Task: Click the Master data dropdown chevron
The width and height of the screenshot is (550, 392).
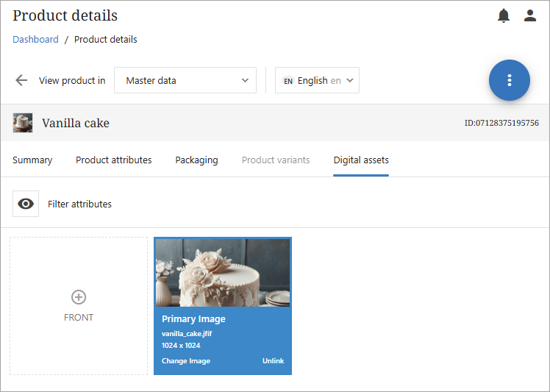Action: pyautogui.click(x=245, y=80)
